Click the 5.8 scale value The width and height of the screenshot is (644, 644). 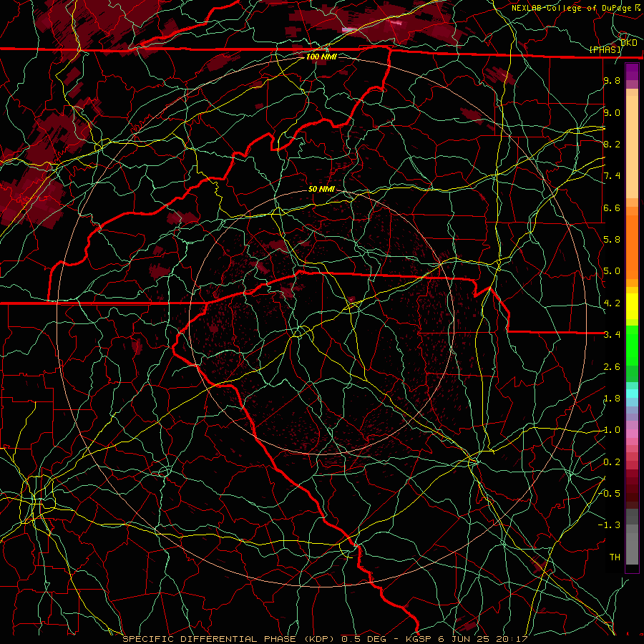tap(612, 240)
